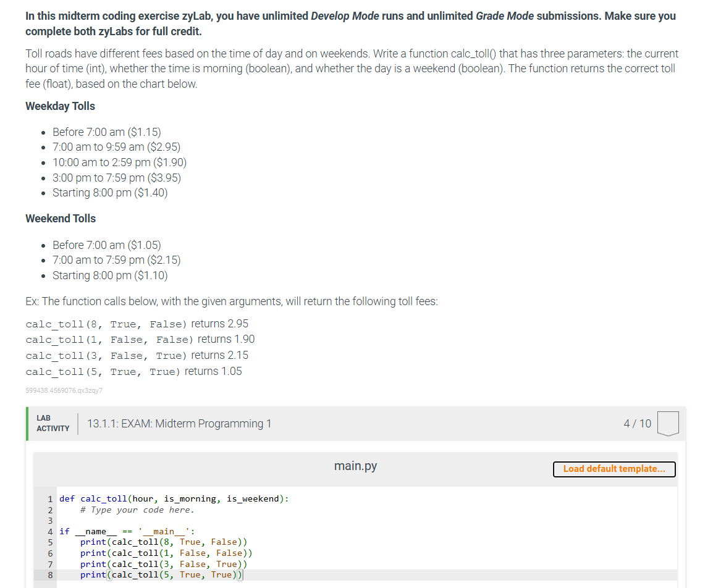Click '3:00 pm to 7:59 pm ($3.95)' bullet

point(116,178)
